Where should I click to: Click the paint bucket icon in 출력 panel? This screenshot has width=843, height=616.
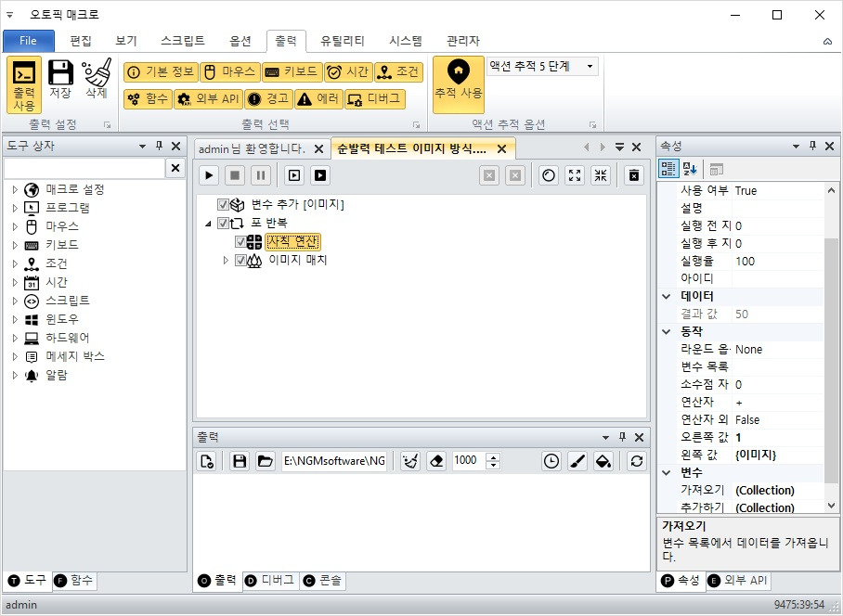603,461
